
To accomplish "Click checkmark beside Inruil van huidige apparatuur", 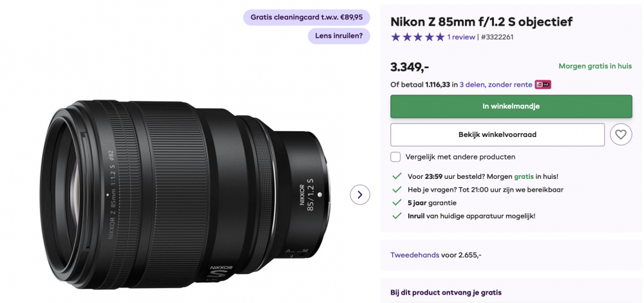I will click(396, 216).
